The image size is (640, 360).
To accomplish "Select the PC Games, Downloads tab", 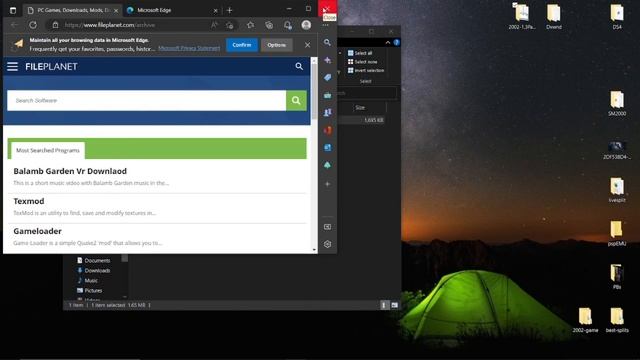I will [x=73, y=10].
